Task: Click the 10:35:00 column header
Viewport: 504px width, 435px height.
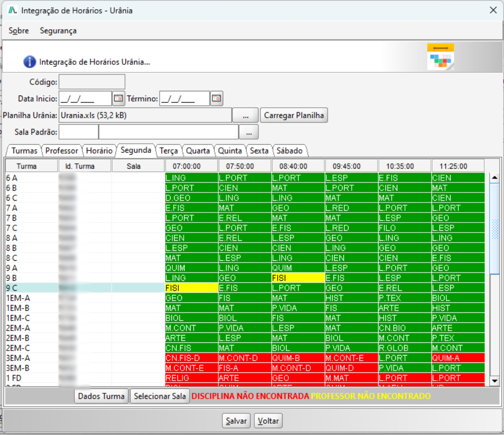Action: point(405,166)
